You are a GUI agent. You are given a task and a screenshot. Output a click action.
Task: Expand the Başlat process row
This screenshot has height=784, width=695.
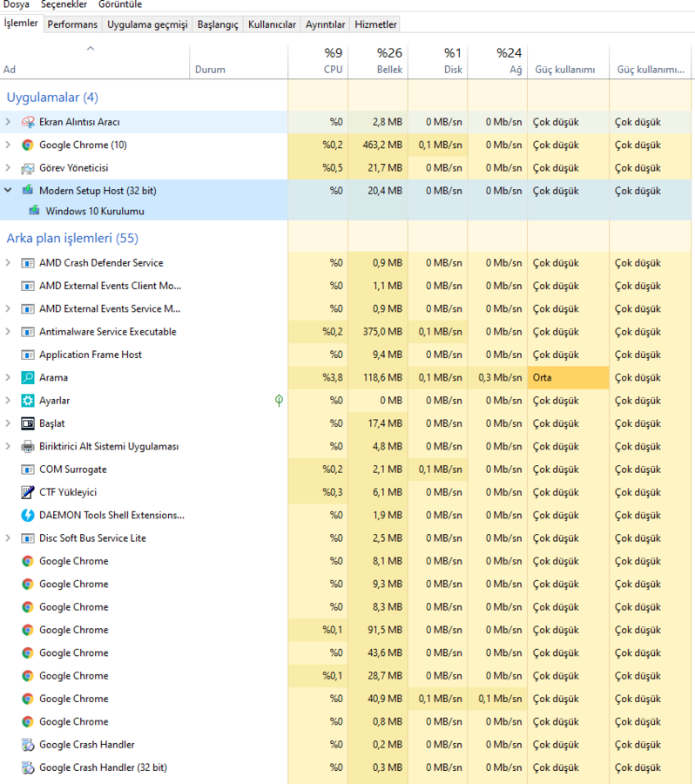coord(8,423)
